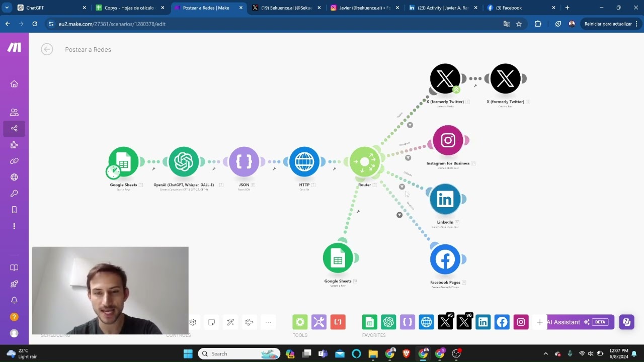Open the Router module
Screen dimensions: 644x362
click(x=365, y=161)
